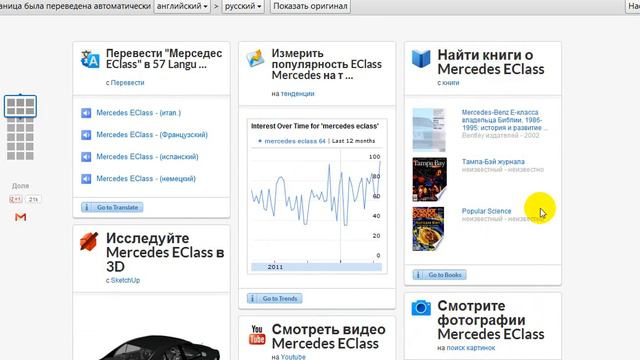Open Mercedes EClass - (немецкий) translation link

[x=146, y=179]
